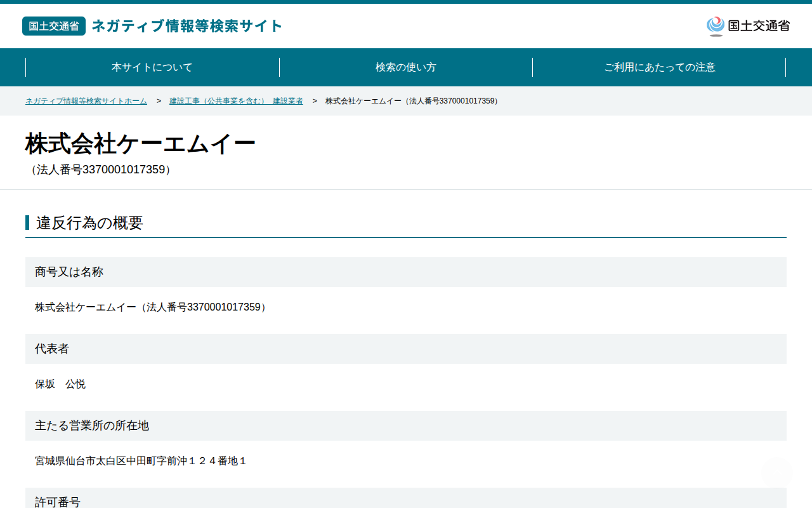The width and height of the screenshot is (812, 508).
Task: Open the ネガティブ情報等検索サイト site title
Action: (187, 26)
